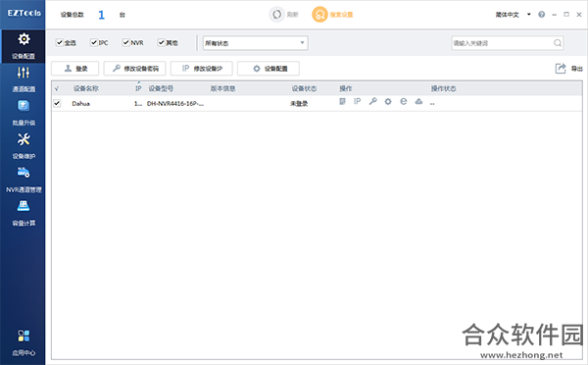Sort by IP column header
Screen dimensions: 588x365
point(138,88)
